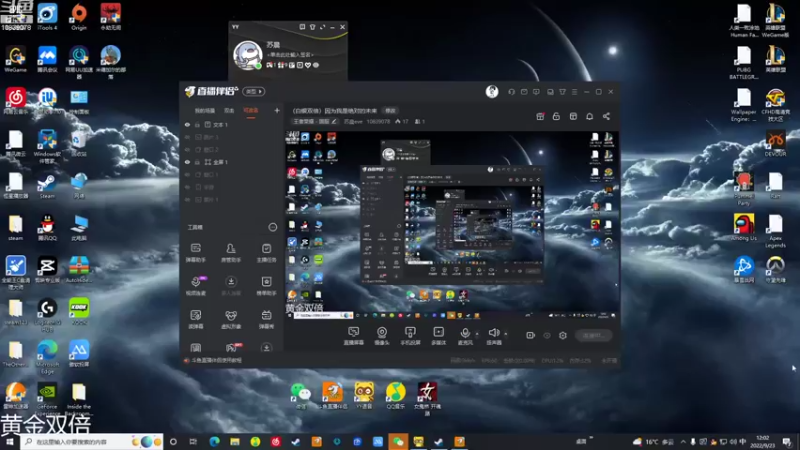The width and height of the screenshot is (800, 450).
Task: Open Steam desktop shortcut
Action: (x=47, y=186)
